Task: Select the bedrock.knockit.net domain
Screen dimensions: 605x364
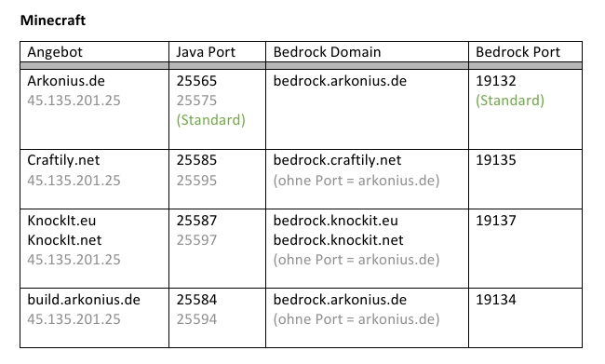Action: coord(338,240)
